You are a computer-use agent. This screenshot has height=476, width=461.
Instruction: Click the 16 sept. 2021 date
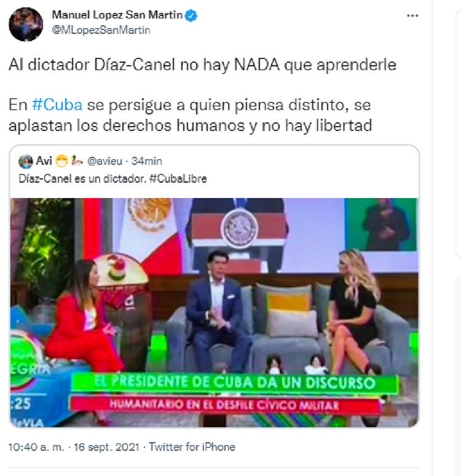coord(106,447)
